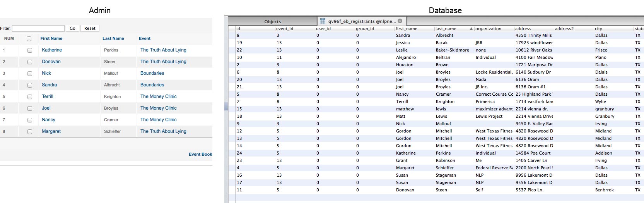Enable checkbox next to Joel Broyles
644x203 pixels.
(x=30, y=108)
